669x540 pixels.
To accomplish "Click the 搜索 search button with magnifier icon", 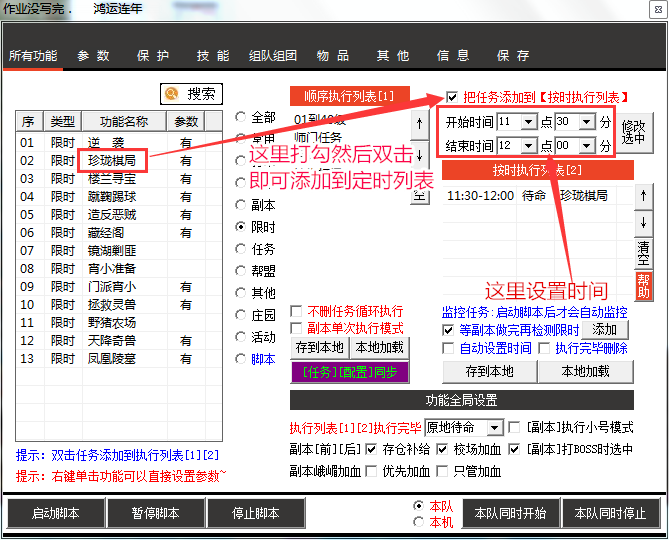I will pos(191,94).
